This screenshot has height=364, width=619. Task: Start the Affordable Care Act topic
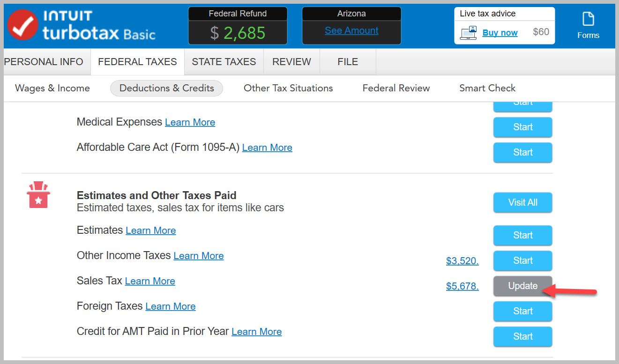[x=522, y=152]
